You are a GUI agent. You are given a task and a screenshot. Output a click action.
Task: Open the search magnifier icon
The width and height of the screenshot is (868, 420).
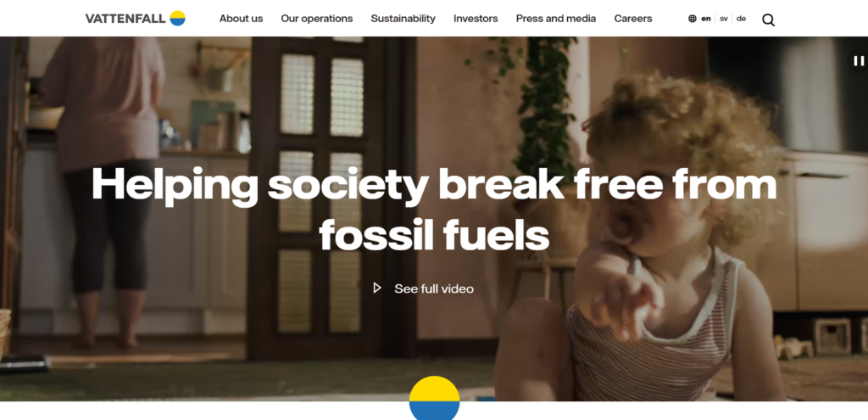tap(768, 20)
